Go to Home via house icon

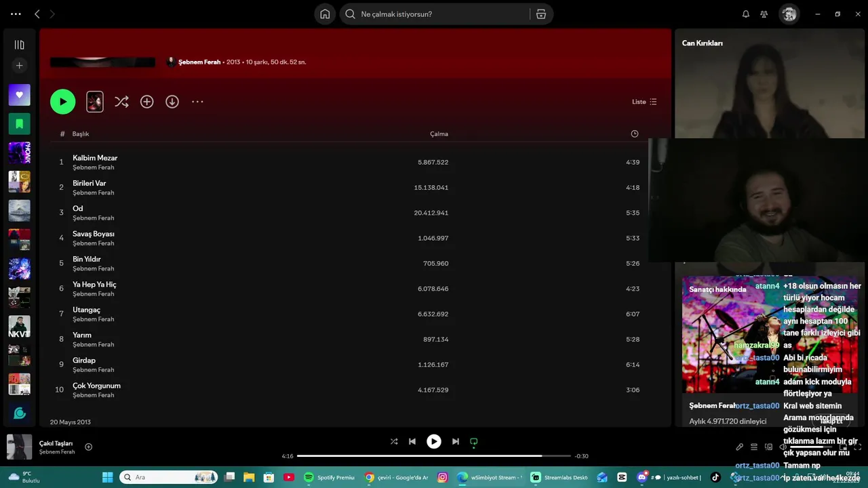click(x=325, y=14)
